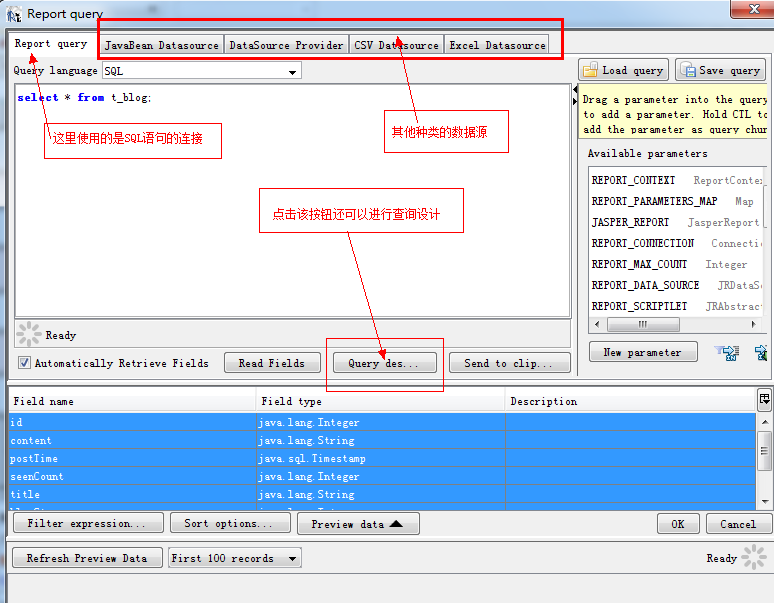Click inside the SQL query text editor
The image size is (774, 603).
pyautogui.click(x=292, y=200)
